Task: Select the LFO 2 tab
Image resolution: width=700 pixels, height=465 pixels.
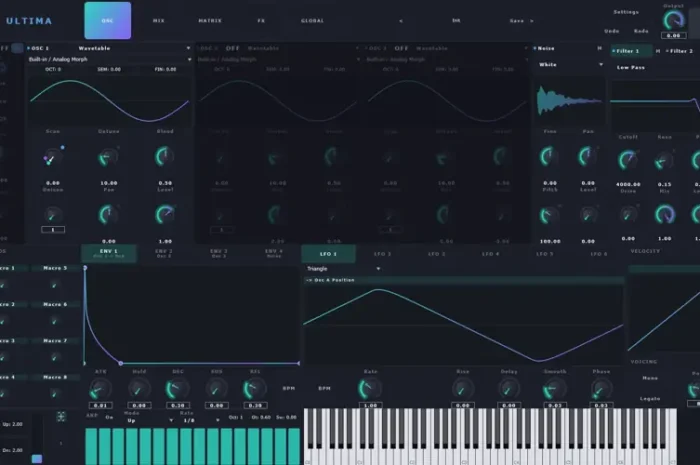Action: 382,254
